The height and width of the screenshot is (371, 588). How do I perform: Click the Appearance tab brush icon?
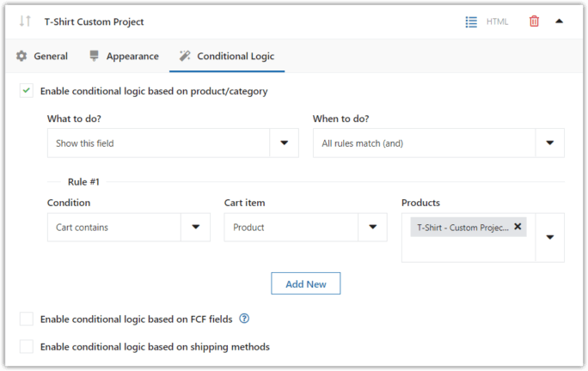pyautogui.click(x=94, y=56)
